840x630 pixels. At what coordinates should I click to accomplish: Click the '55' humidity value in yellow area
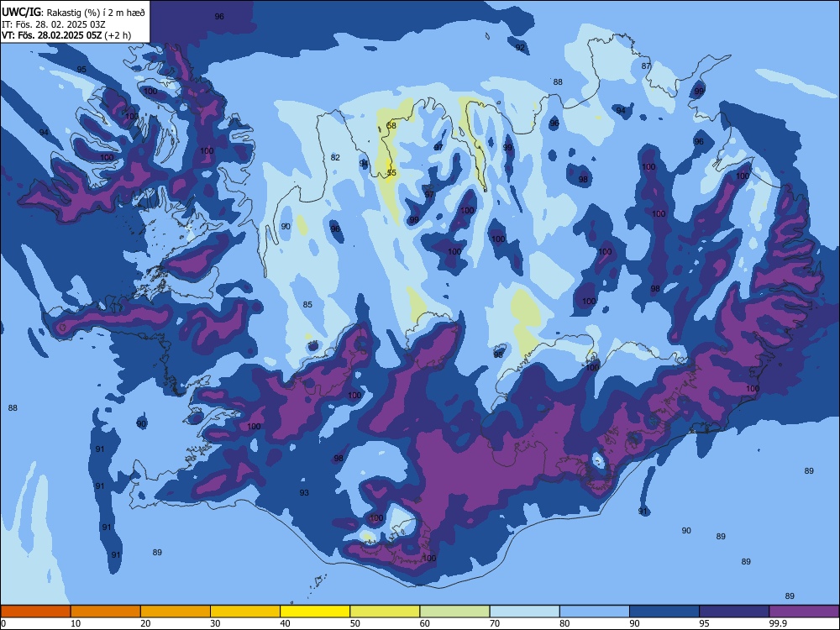click(x=391, y=173)
